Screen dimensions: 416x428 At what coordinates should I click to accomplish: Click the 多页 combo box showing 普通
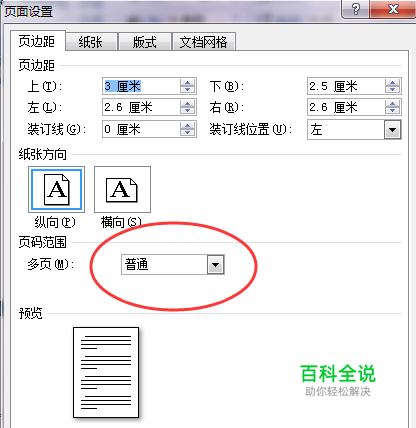click(x=173, y=265)
